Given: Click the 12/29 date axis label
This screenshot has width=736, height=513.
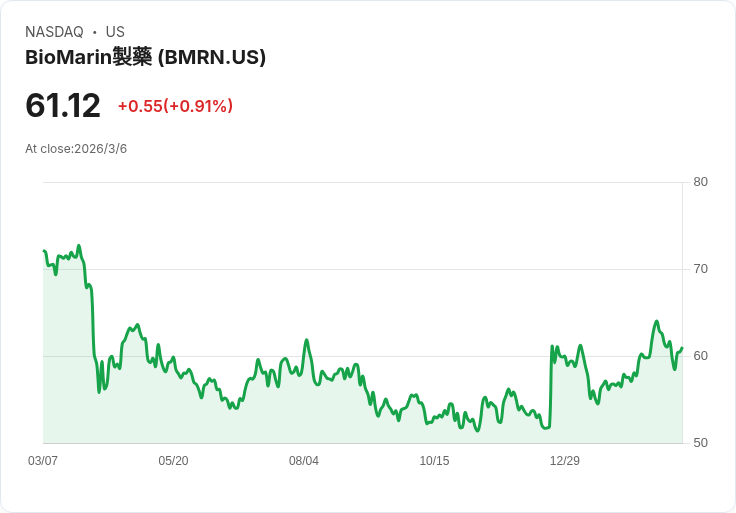Looking at the screenshot, I should 565,460.
